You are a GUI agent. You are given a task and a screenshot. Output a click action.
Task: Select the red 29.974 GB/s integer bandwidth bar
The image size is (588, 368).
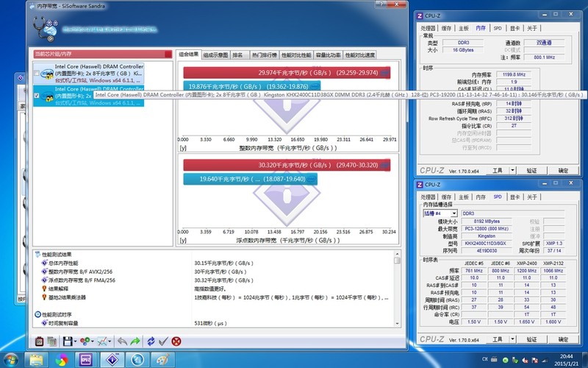tap(287, 73)
